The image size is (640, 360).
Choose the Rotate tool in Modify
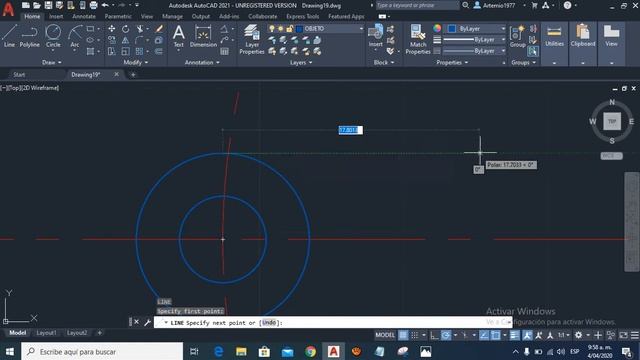125,29
